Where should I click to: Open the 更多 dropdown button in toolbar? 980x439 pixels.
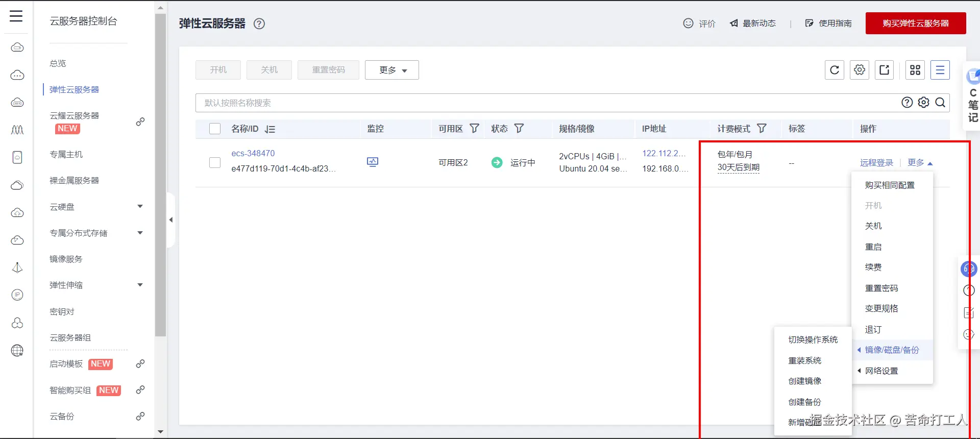tap(392, 70)
